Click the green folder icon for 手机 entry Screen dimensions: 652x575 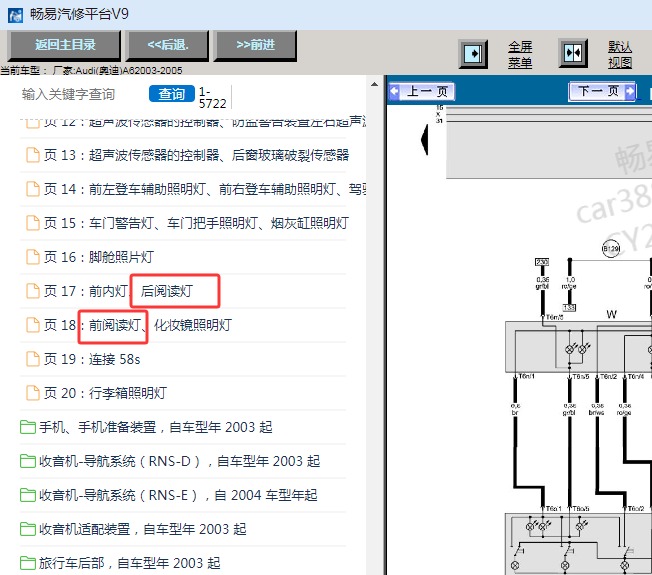coord(28,427)
